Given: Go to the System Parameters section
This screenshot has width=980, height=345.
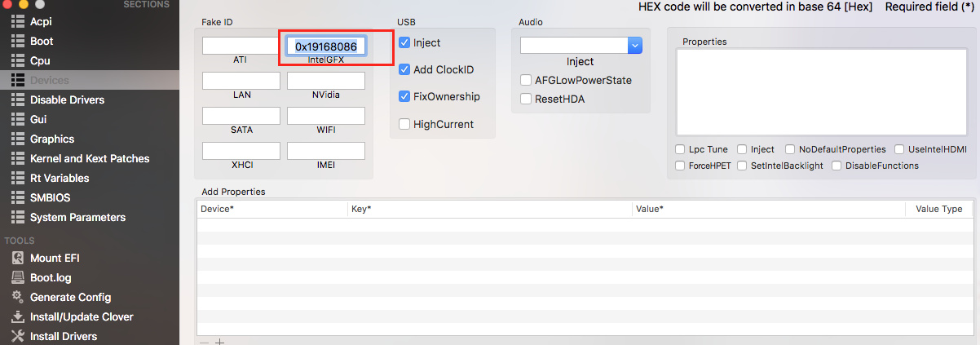Looking at the screenshot, I should [x=77, y=217].
